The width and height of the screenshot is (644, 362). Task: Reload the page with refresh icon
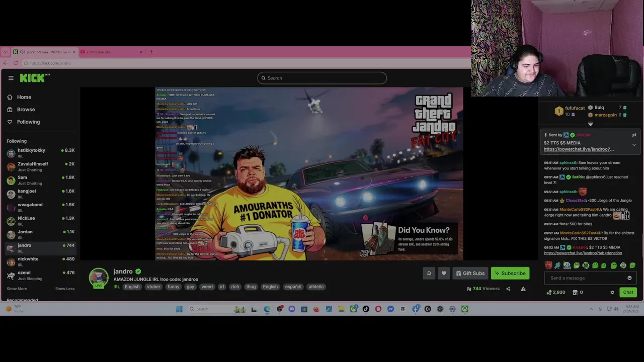pyautogui.click(x=16, y=63)
